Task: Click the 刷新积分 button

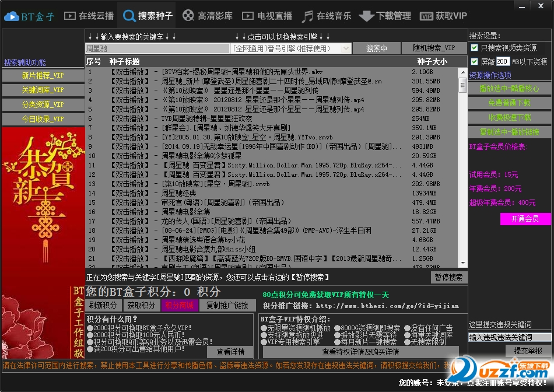Action: (103, 305)
